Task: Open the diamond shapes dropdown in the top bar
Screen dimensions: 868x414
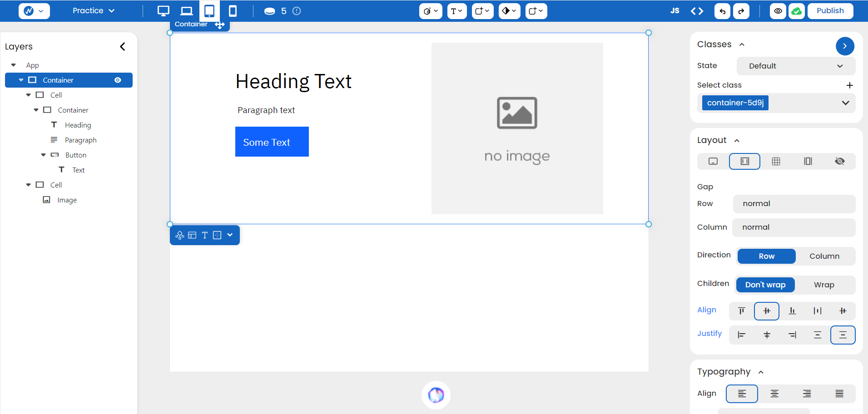Action: (x=509, y=11)
